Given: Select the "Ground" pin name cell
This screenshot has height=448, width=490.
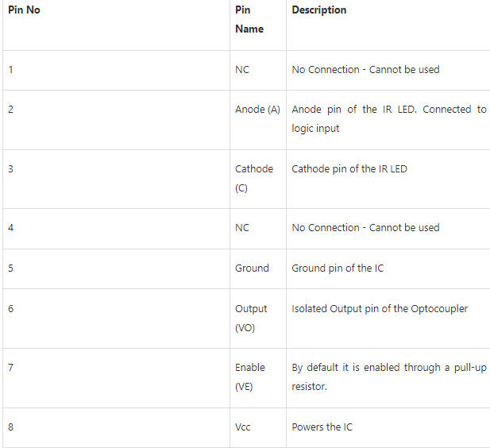Looking at the screenshot, I should coord(252,268).
